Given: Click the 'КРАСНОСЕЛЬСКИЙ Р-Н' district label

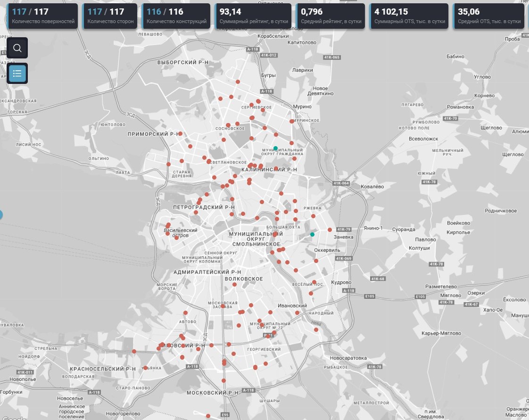Looking at the screenshot, I should click(103, 369).
